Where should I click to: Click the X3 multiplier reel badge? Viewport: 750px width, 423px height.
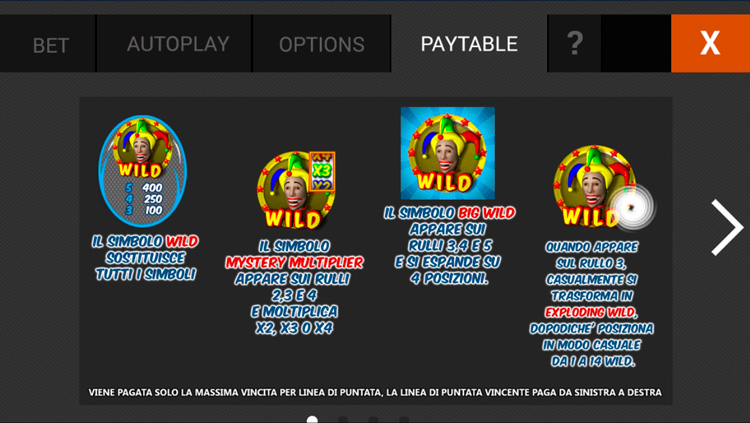tap(322, 171)
